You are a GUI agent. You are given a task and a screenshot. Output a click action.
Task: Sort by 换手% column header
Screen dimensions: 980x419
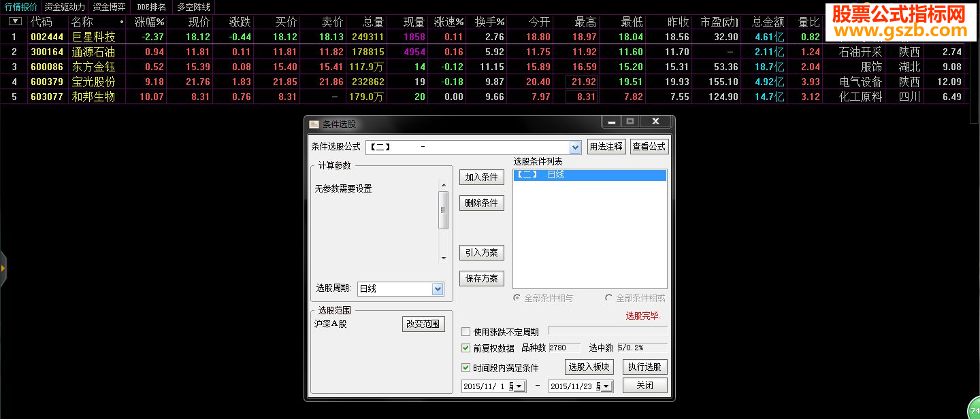[490, 22]
